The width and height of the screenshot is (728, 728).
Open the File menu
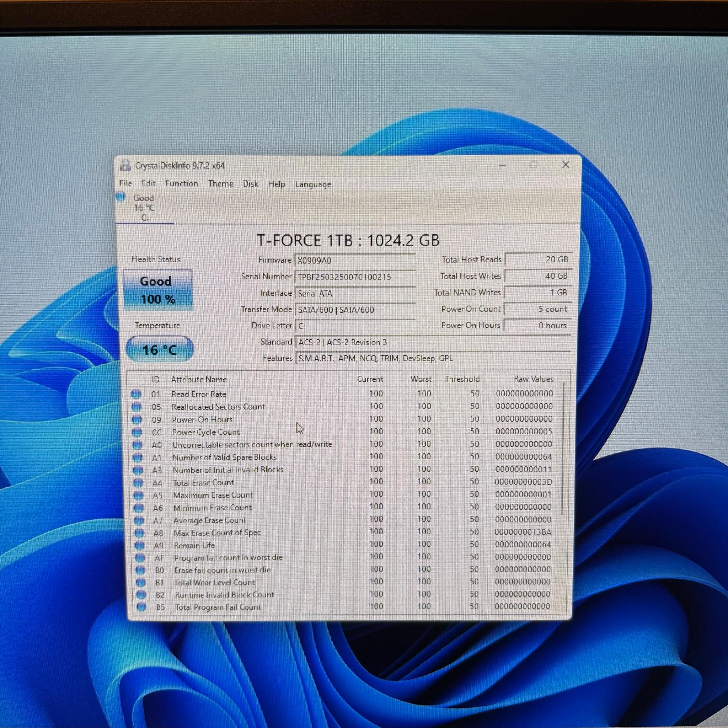click(x=126, y=183)
